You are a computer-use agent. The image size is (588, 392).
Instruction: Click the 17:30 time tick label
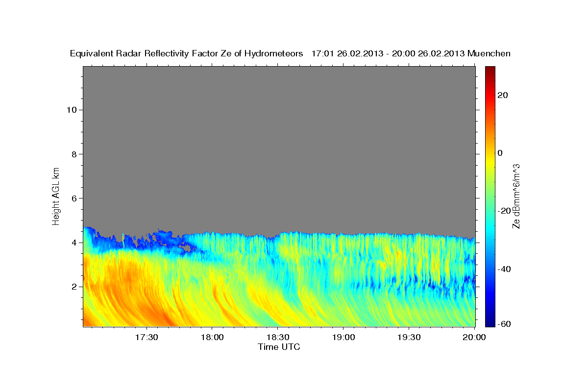tap(147, 338)
